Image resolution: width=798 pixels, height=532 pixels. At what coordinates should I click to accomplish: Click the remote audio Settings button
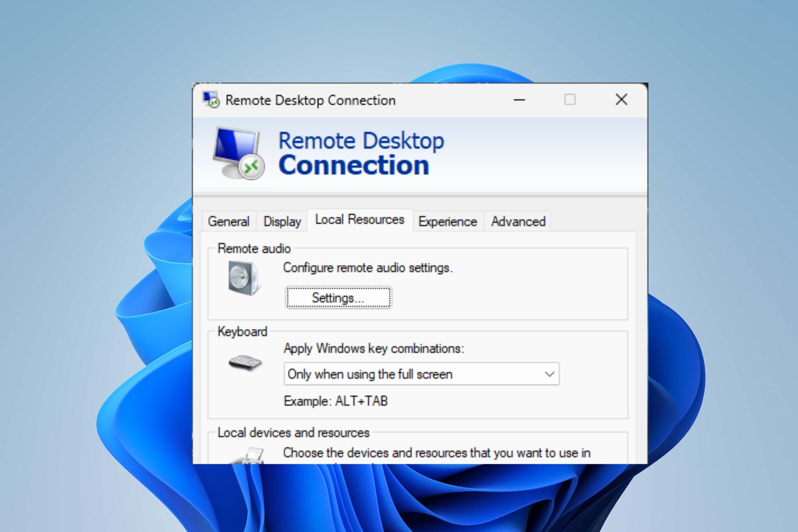[338, 298]
